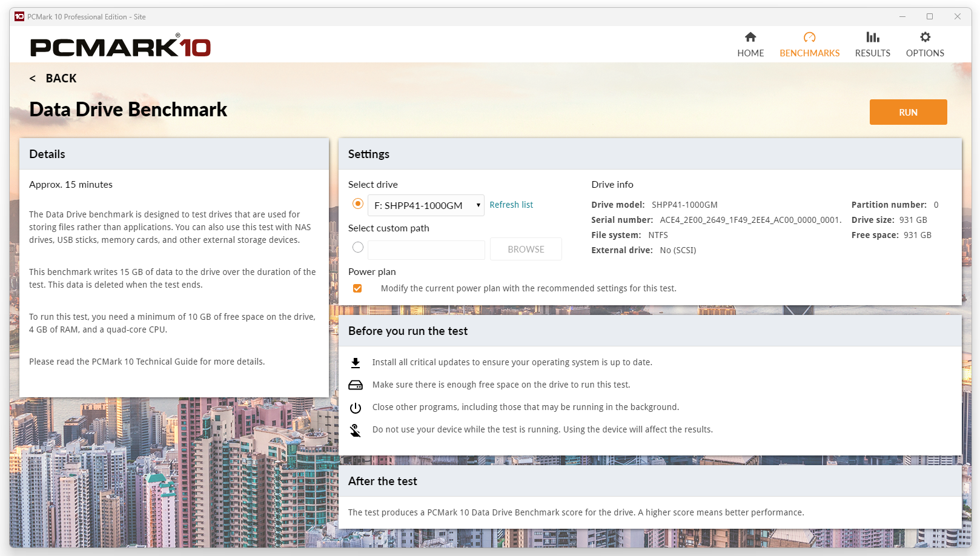This screenshot has height=556, width=980.
Task: Click the Results bar chart icon
Action: click(873, 37)
